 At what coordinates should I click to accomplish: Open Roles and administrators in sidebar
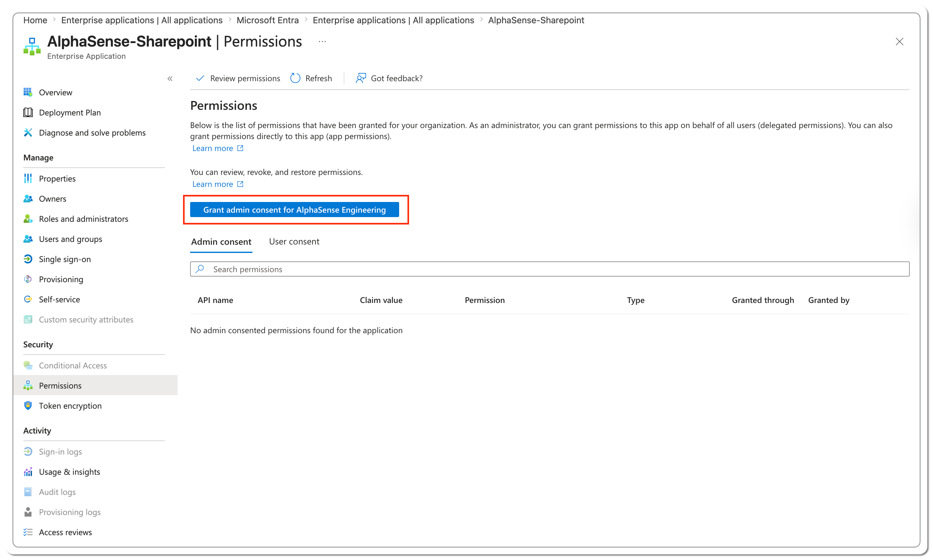[83, 218]
